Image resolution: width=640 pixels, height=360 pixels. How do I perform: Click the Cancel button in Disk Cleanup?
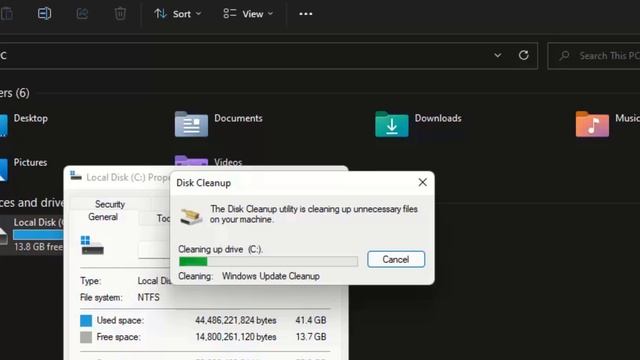click(x=396, y=259)
